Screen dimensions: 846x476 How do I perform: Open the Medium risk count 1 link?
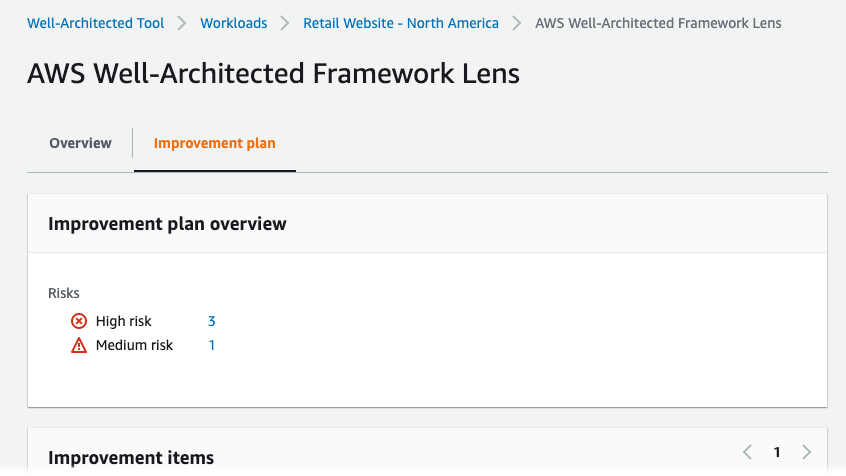(x=211, y=346)
